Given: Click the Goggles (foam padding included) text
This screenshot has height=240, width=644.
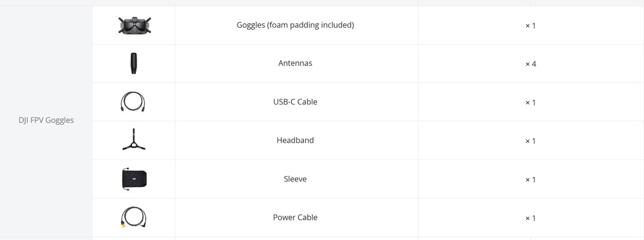Looking at the screenshot, I should [296, 25].
